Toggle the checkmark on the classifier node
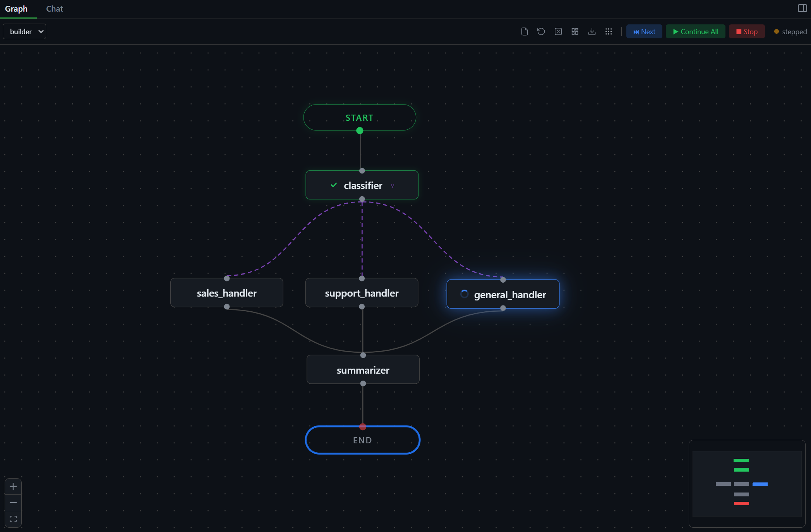 coord(333,185)
